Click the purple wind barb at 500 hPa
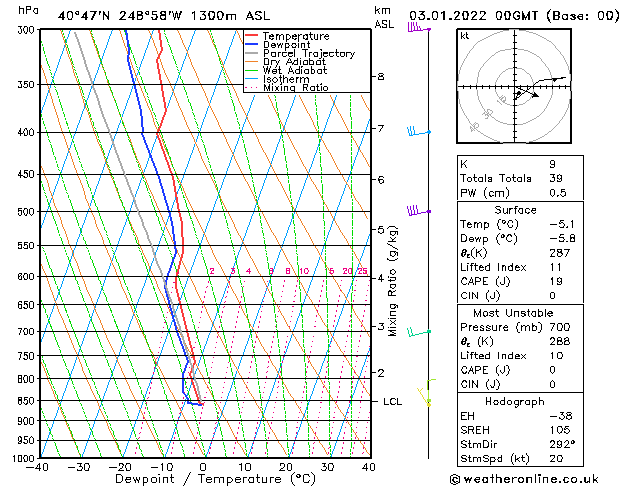629x486 pixels. click(x=419, y=211)
